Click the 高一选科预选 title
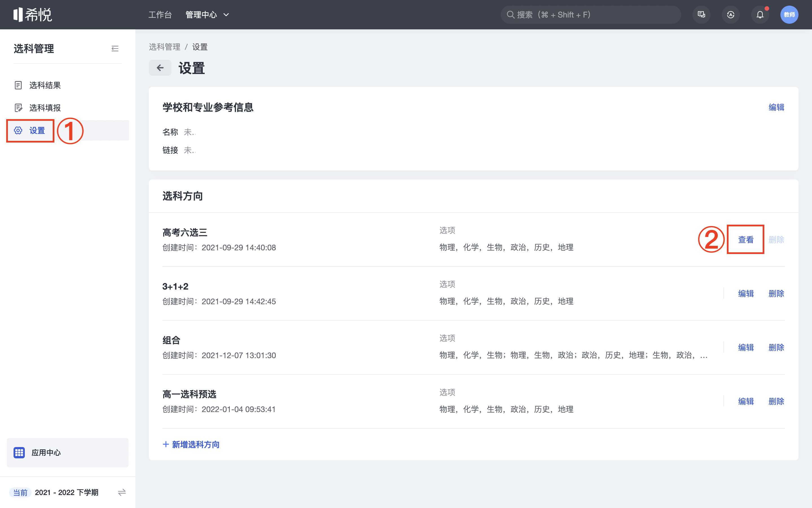Screen dimensions: 812x508 (x=189, y=395)
